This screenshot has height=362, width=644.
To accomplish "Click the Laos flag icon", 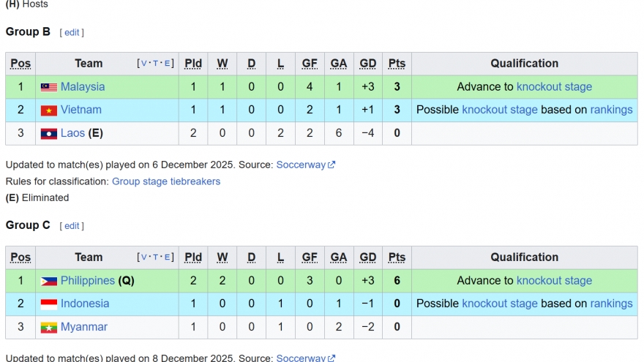I will click(x=48, y=134).
